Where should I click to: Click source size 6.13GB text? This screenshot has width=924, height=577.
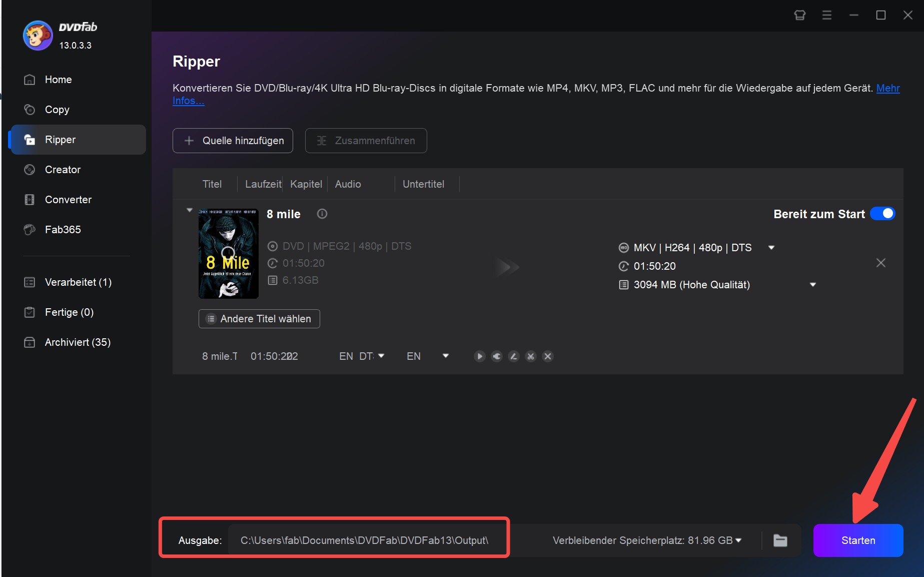click(300, 280)
